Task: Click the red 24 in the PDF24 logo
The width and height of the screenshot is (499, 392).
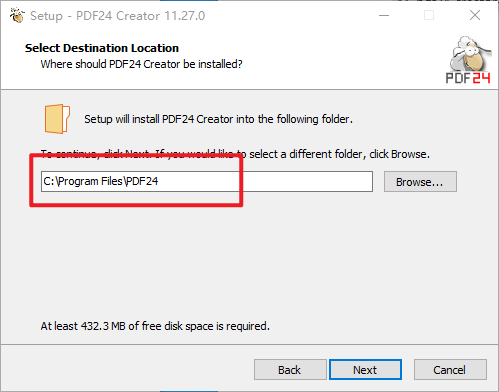Action: point(481,78)
